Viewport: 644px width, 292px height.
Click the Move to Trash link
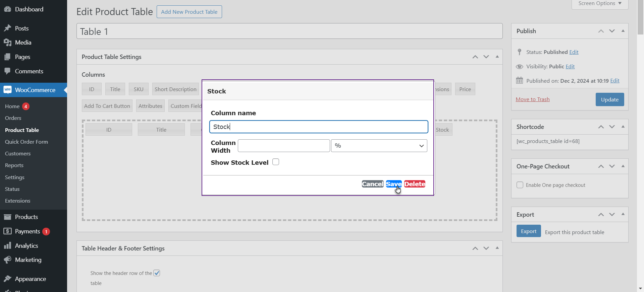(x=533, y=99)
